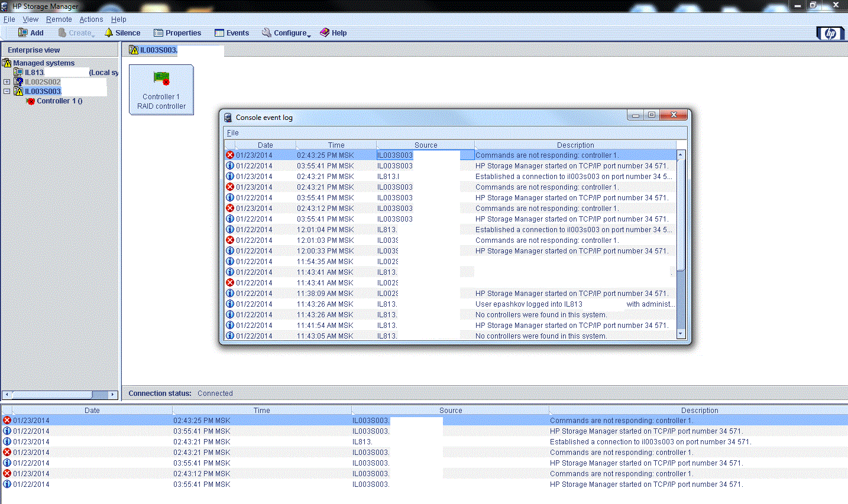Select the 12:01:04 PM 'Established a connection' console entry

tap(450, 230)
